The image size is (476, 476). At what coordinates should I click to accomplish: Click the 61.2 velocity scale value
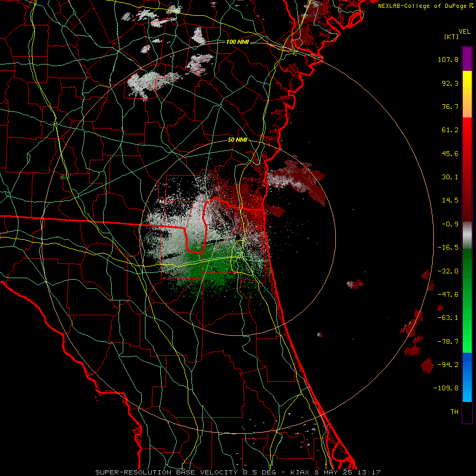point(450,130)
